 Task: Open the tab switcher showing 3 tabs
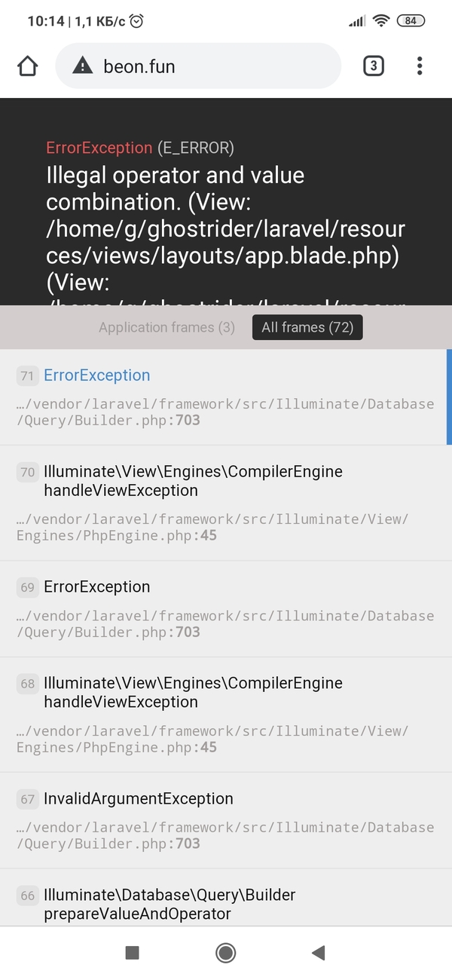point(373,66)
